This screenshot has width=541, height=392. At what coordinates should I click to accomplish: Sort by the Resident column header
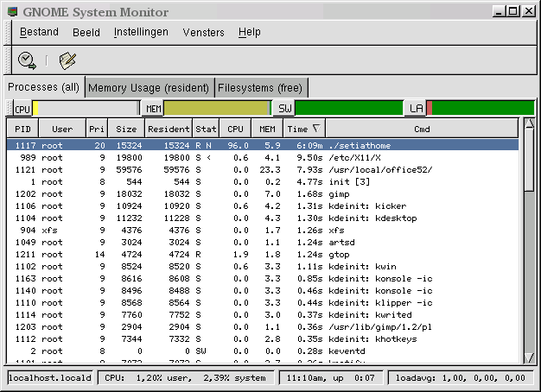169,129
